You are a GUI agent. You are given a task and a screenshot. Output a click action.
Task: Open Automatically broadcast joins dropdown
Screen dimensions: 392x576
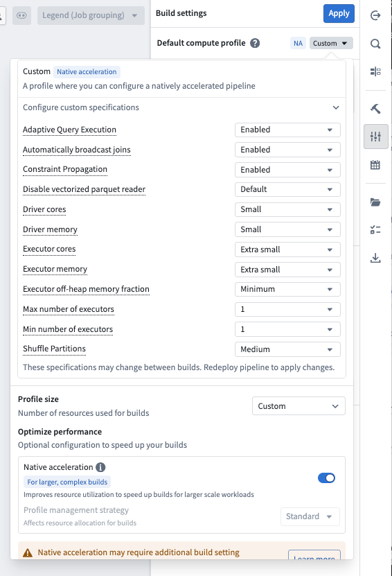pos(287,150)
